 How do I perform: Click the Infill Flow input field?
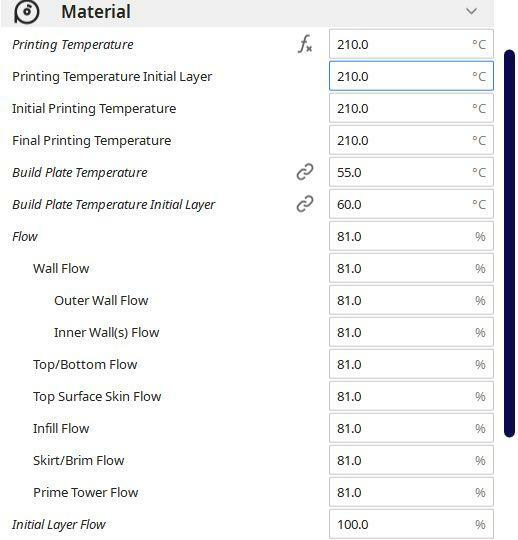click(x=411, y=428)
